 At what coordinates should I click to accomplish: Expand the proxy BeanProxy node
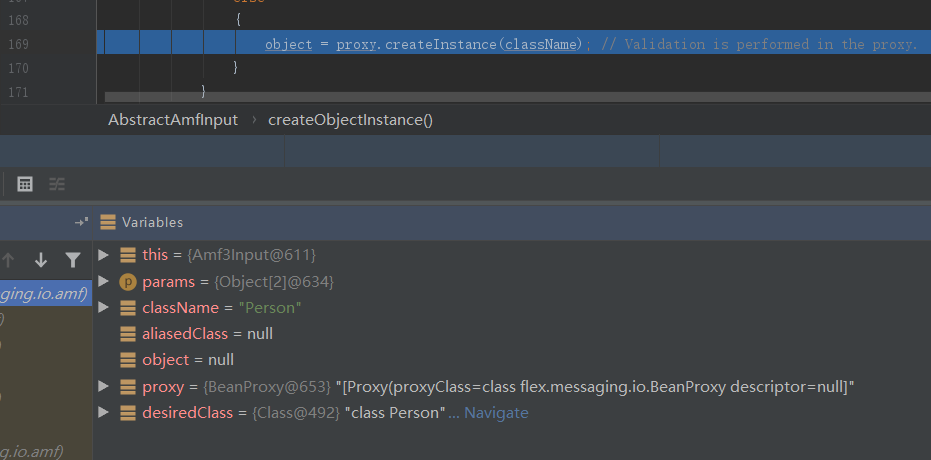(104, 386)
